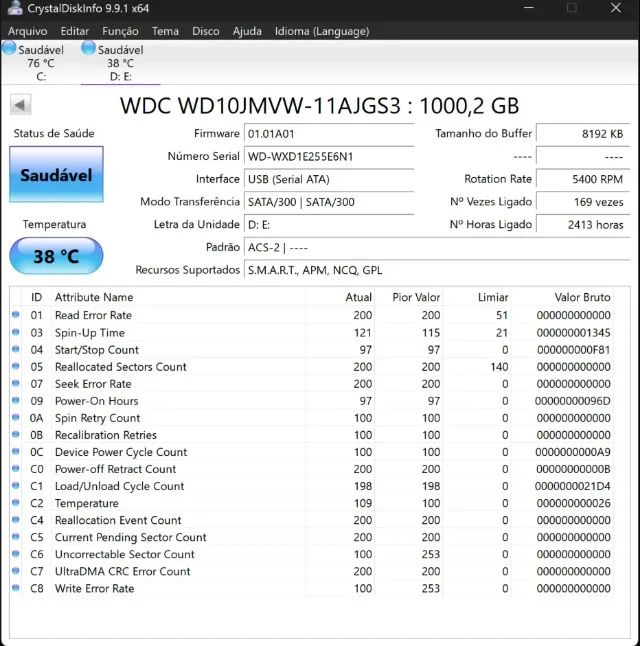The height and width of the screenshot is (646, 640).
Task: Minimize the CrystalDiskInfo window
Action: click(529, 7)
